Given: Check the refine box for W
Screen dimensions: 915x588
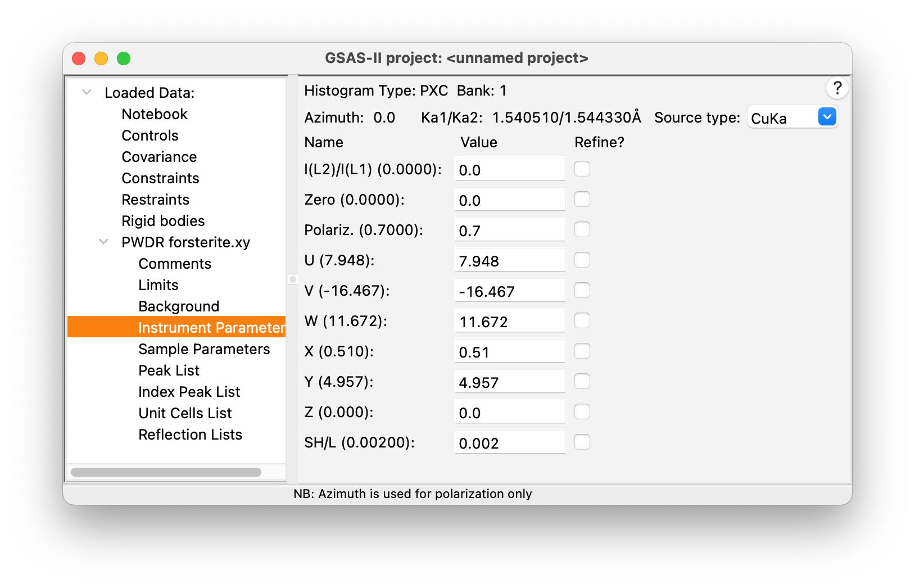Looking at the screenshot, I should pyautogui.click(x=582, y=321).
